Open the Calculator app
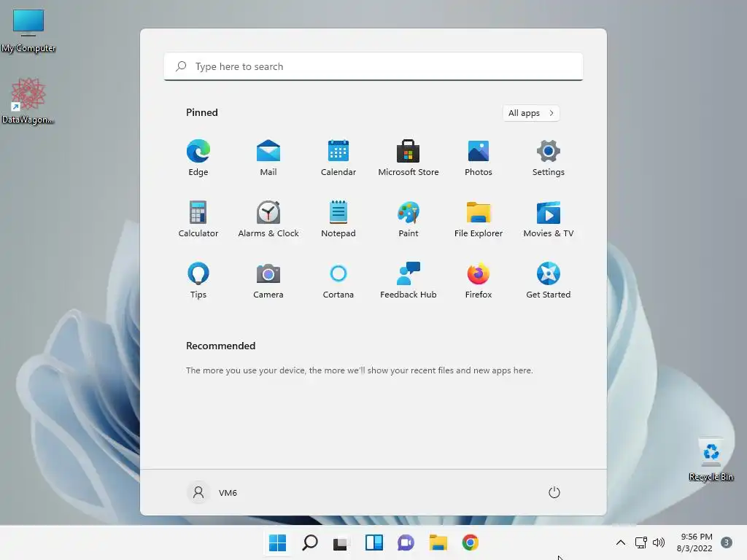747x560 pixels. (x=198, y=219)
